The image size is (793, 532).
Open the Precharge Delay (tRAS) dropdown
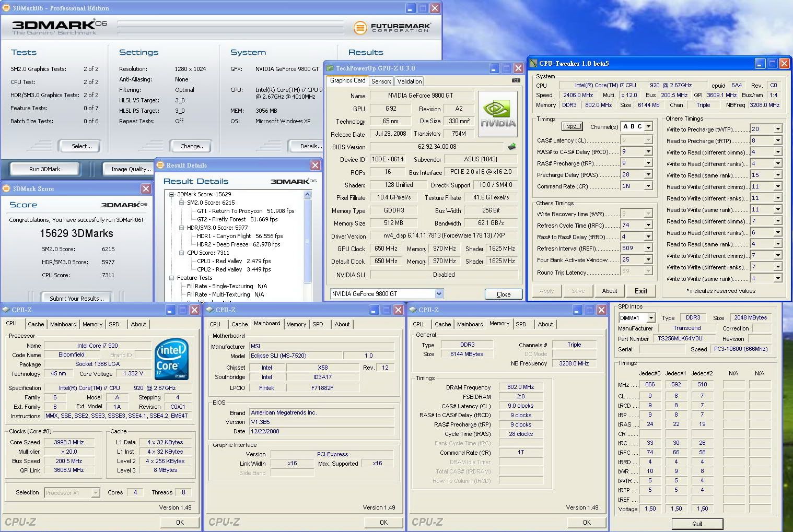tap(648, 174)
